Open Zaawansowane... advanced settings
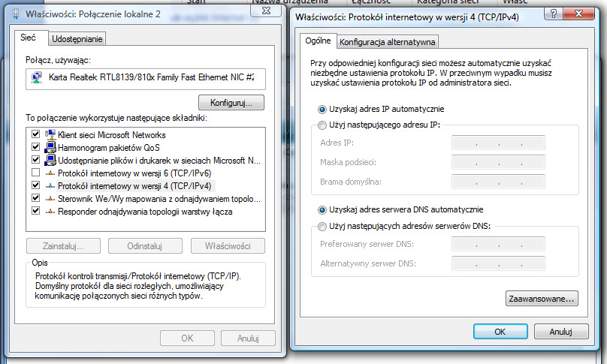 542,299
